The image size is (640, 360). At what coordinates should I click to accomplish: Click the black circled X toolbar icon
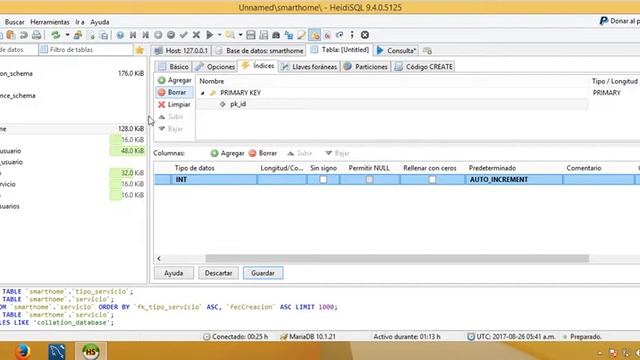click(x=365, y=35)
